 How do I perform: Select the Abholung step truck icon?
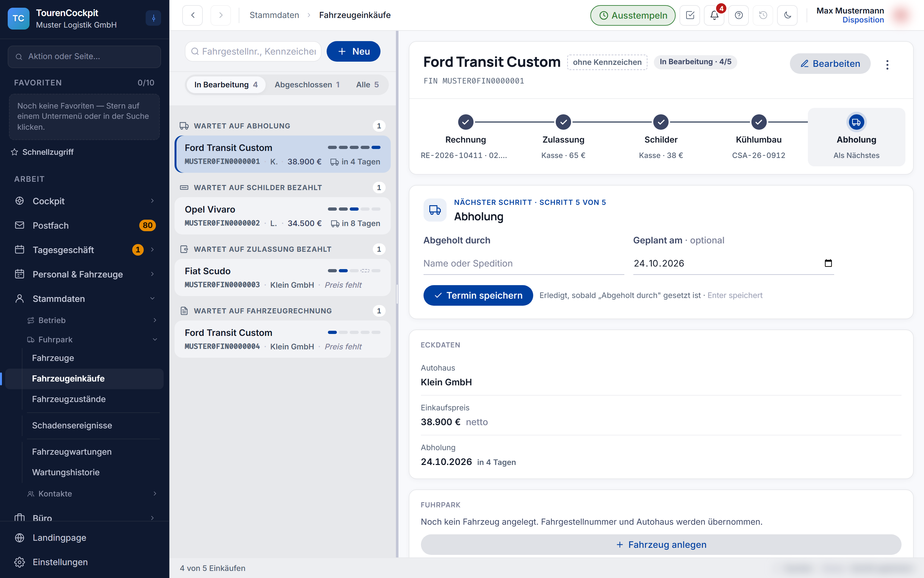tap(856, 122)
